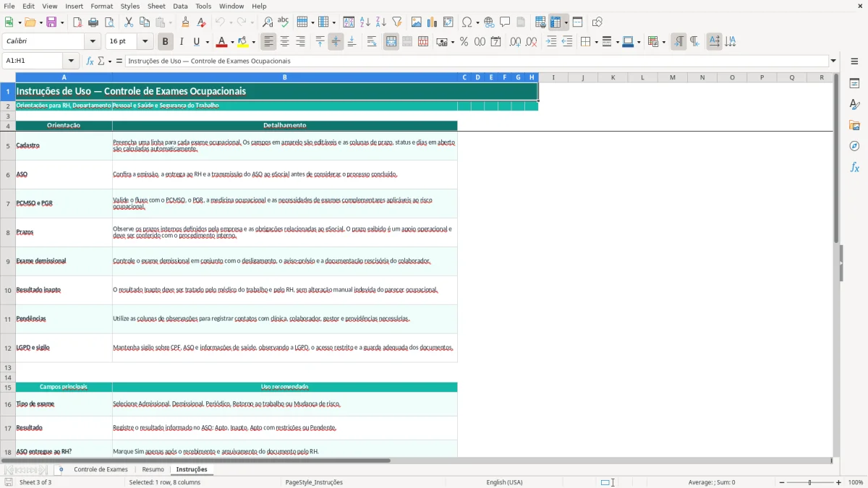Screen dimensions: 868x488
Task: Clear direct formatting icon
Action: pyautogui.click(x=202, y=22)
